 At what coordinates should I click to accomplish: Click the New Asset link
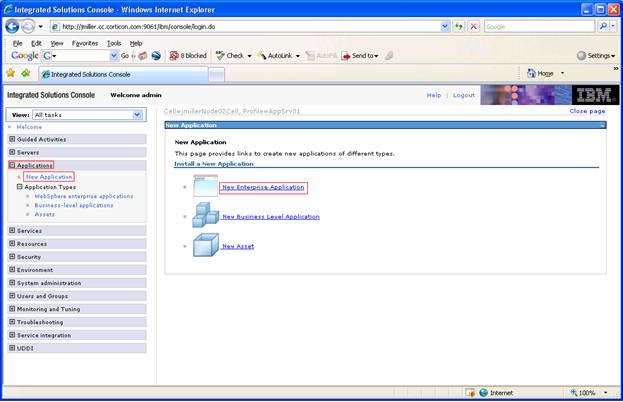pos(238,246)
